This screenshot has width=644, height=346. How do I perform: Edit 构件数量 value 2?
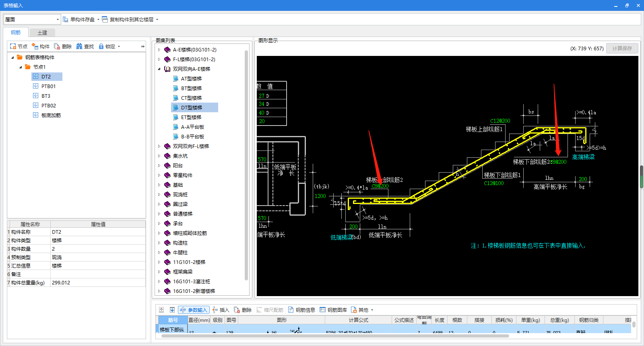[x=98, y=249]
